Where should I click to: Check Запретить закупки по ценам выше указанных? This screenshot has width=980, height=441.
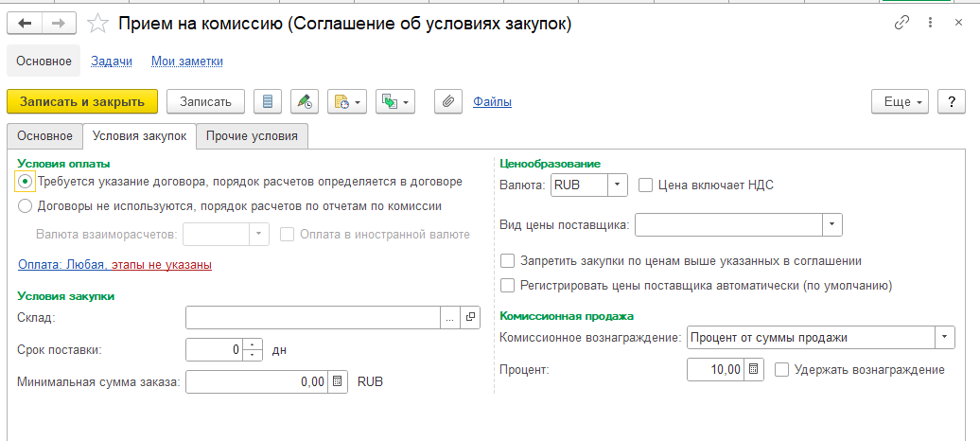(507, 260)
